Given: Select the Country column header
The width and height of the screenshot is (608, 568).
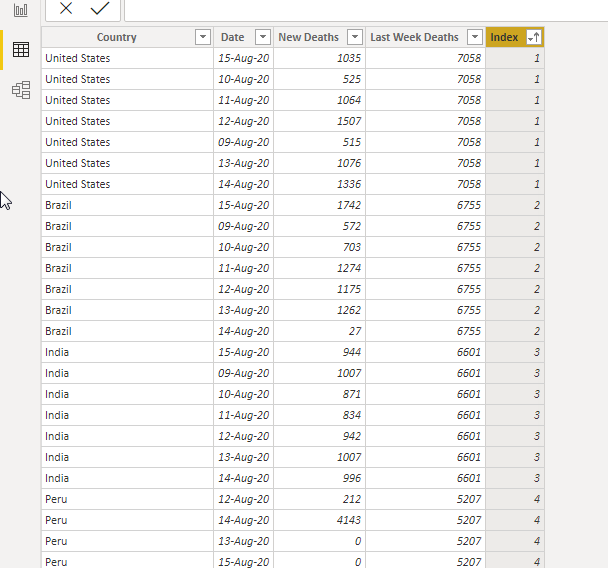Looking at the screenshot, I should pos(116,37).
